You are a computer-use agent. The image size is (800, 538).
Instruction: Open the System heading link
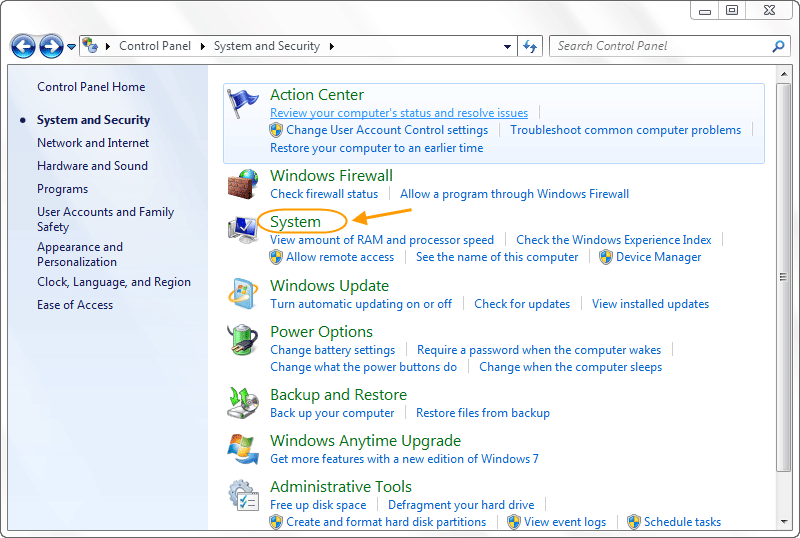coord(295,222)
